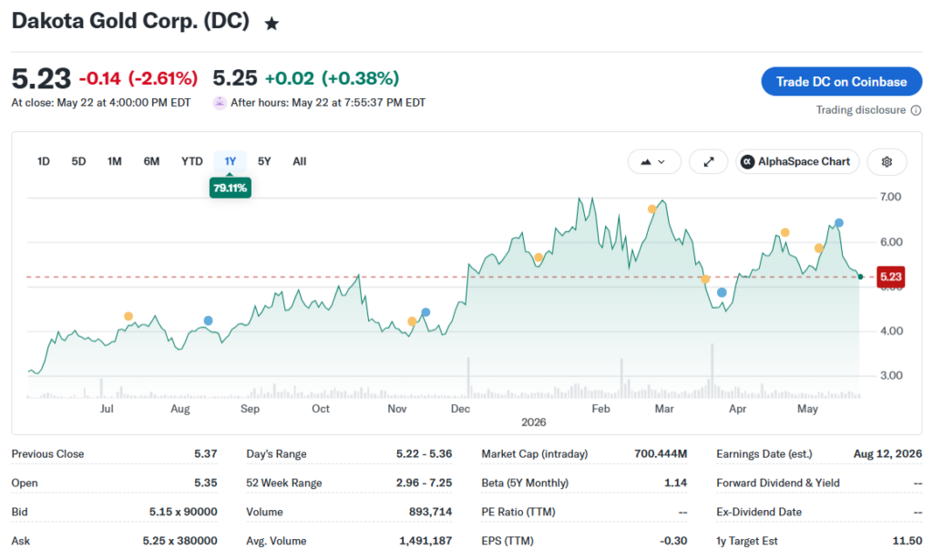Screen dimensions: 933x560
Task: Open the chart type dropdown
Action: click(654, 162)
